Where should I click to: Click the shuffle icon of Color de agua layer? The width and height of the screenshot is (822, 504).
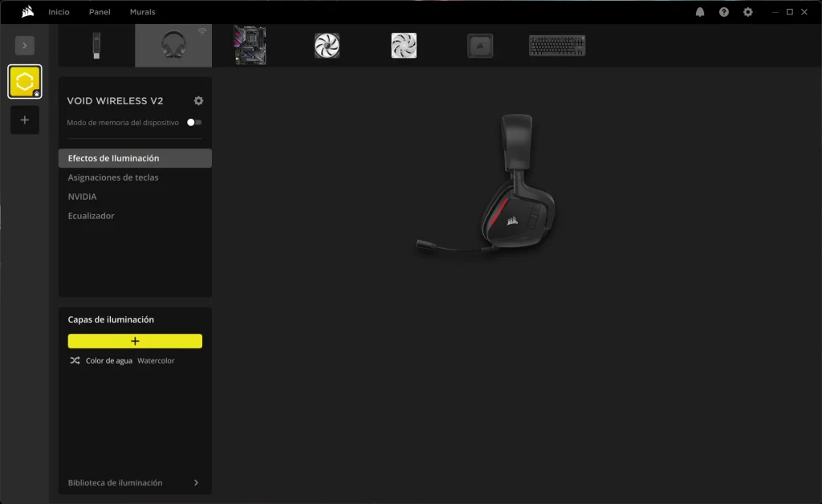coord(75,360)
